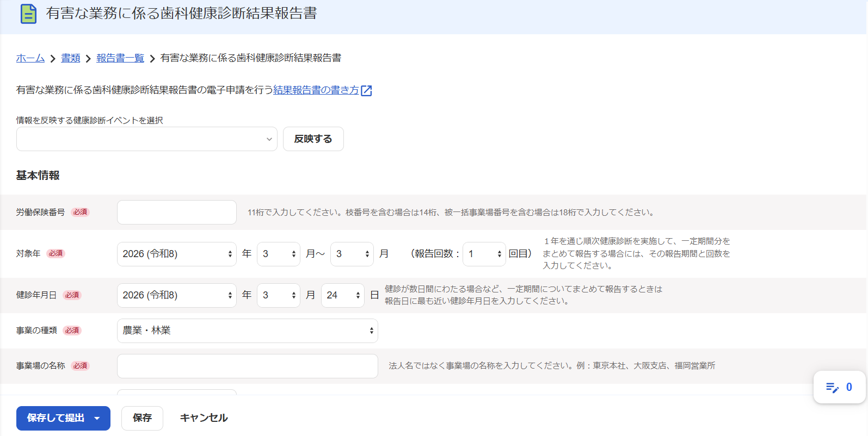Go to 書類 breadcrumb link
Screen dimensions: 868x436
coord(71,58)
